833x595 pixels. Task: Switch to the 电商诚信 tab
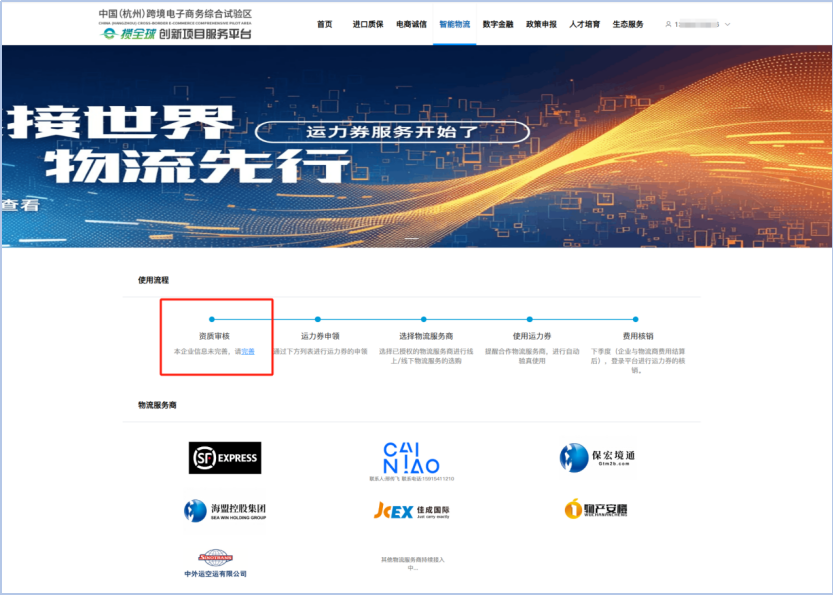tap(411, 24)
